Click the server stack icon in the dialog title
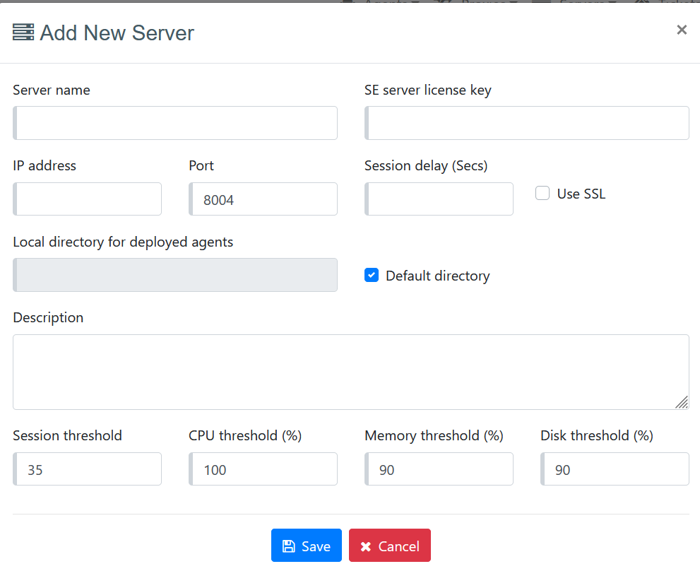 (23, 33)
